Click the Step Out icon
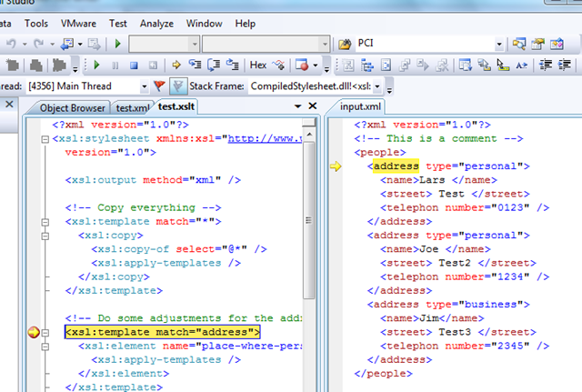Screen dimensions: 582x392 (233, 65)
